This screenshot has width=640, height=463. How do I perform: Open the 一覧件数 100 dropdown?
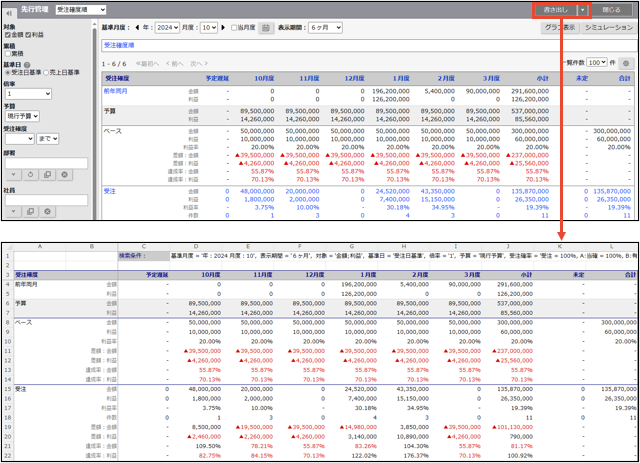click(x=597, y=62)
